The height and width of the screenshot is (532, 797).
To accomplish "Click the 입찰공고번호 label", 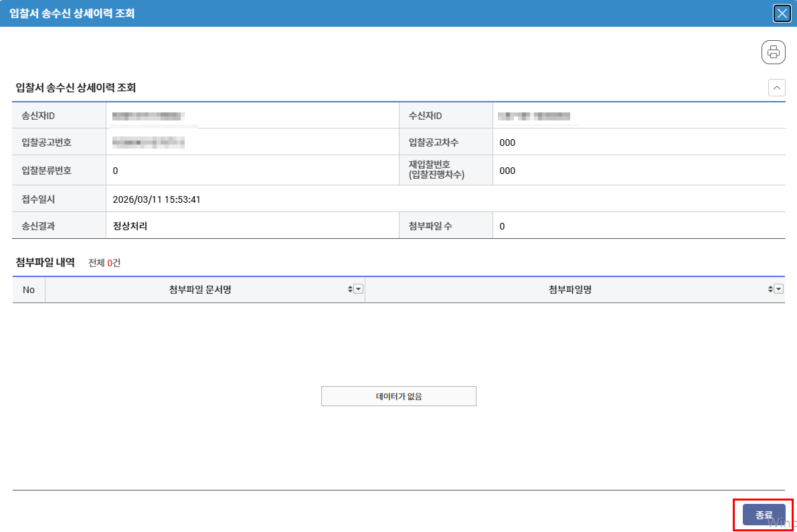I will (46, 143).
